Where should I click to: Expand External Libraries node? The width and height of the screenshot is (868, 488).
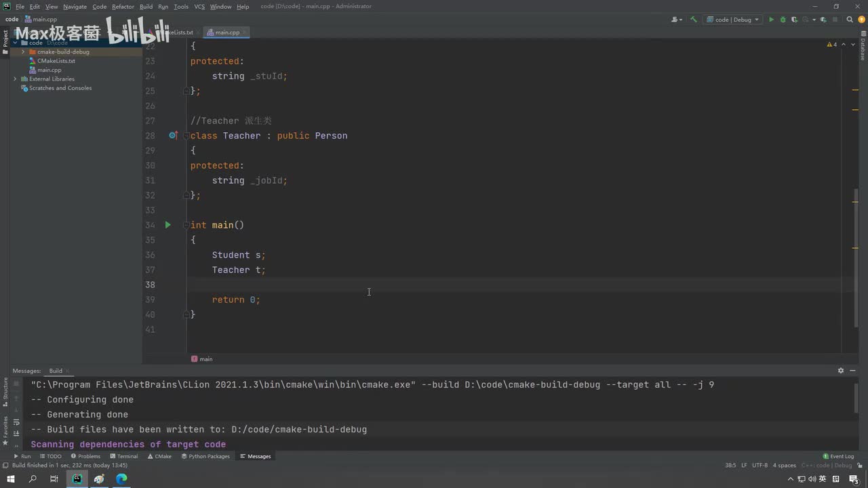[x=15, y=79]
